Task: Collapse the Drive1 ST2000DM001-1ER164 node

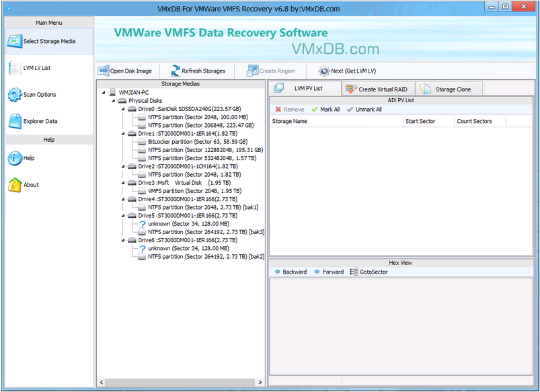Action: [x=123, y=134]
